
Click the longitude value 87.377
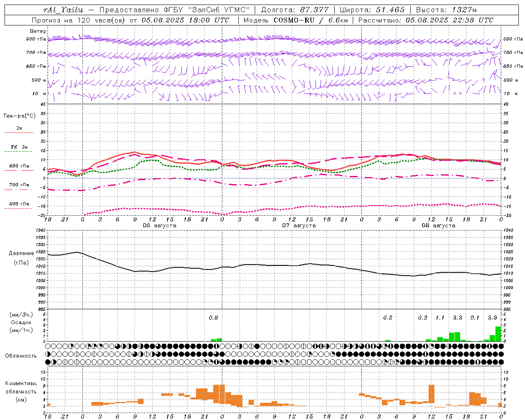point(315,10)
